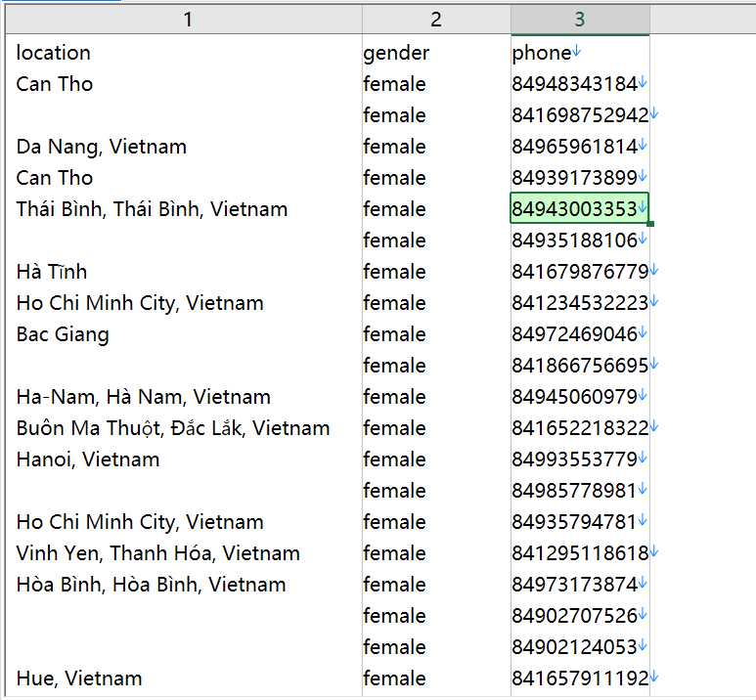The height and width of the screenshot is (700, 756).
Task: Click the 'Hue, Vietnam' location cell
Action: click(184, 678)
